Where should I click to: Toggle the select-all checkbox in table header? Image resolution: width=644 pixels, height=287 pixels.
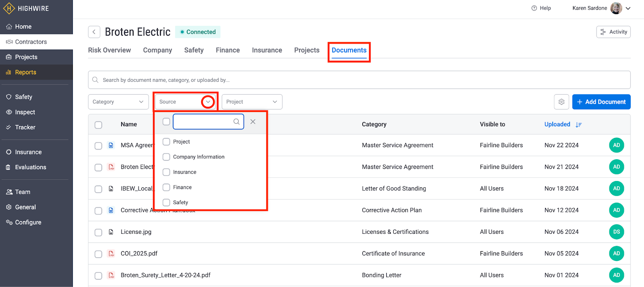pos(98,125)
